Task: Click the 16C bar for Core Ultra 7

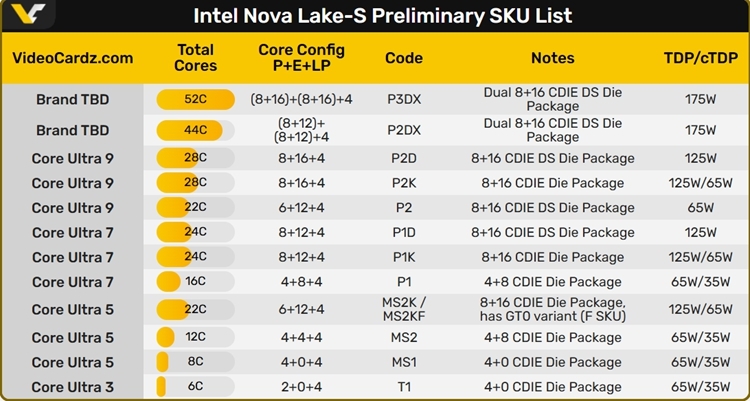Action: (196, 281)
